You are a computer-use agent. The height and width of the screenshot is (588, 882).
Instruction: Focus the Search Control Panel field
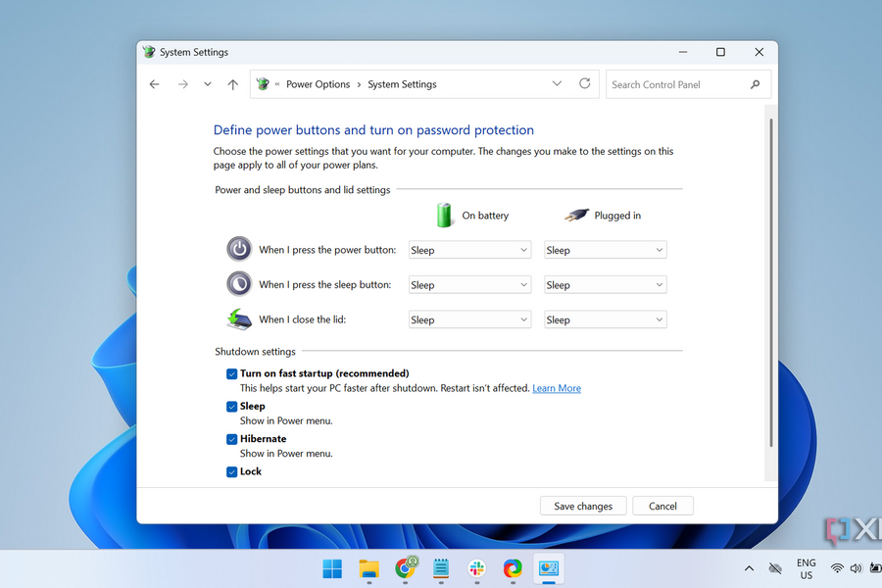point(676,84)
